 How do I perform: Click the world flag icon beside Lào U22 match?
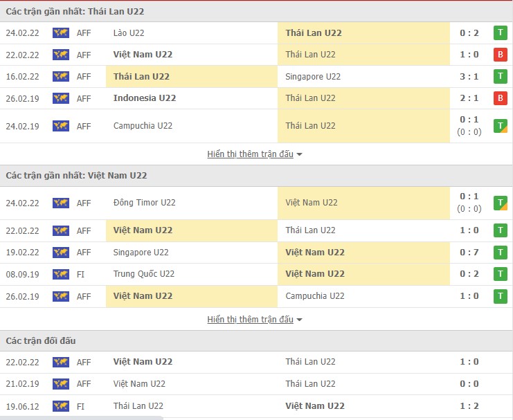(x=61, y=33)
